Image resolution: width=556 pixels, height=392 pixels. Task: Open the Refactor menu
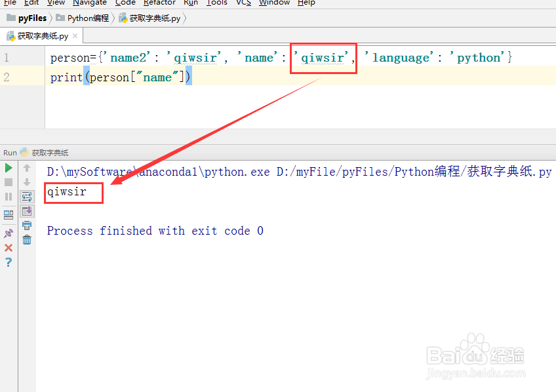(x=159, y=3)
